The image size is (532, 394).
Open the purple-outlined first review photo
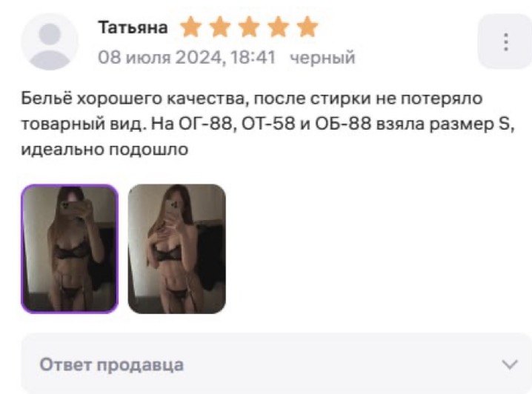(x=70, y=249)
